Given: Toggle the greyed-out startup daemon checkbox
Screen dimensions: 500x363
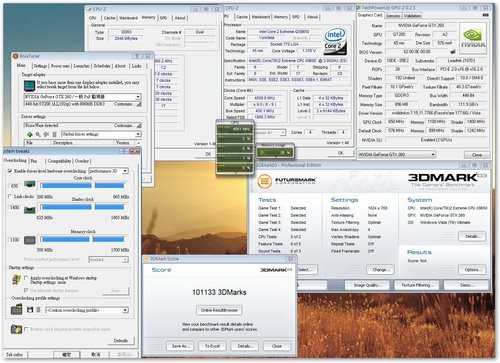Looking at the screenshot, I should tap(26, 290).
